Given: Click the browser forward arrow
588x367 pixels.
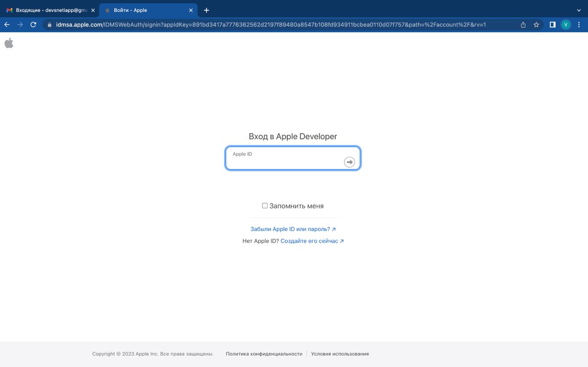Looking at the screenshot, I should tap(20, 25).
